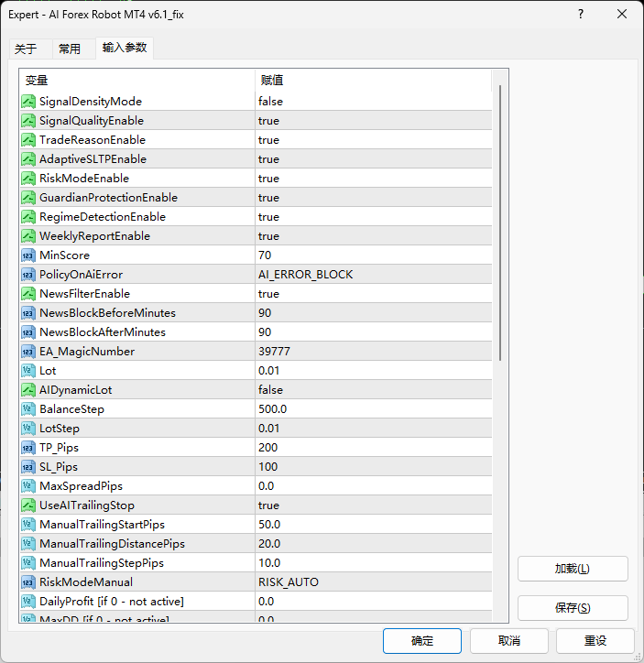Click the EA_MagicNumber row icon
Screen dimensions: 644x663
point(28,352)
